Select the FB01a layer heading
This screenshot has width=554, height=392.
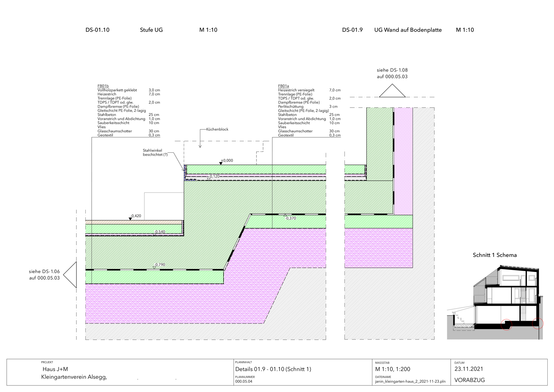point(283,86)
